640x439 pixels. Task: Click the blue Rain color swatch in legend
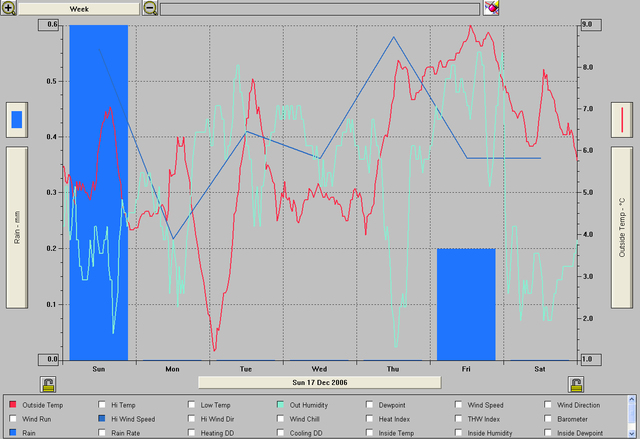pyautogui.click(x=14, y=433)
